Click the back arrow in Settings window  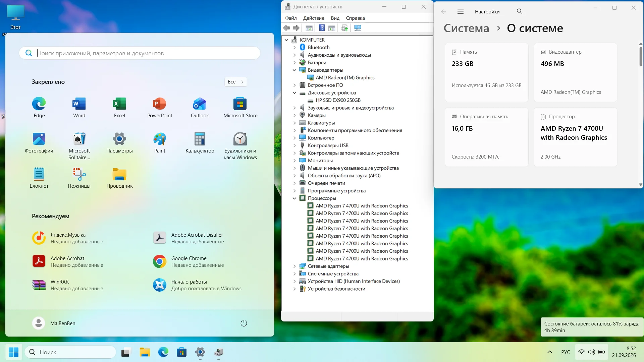[444, 11]
